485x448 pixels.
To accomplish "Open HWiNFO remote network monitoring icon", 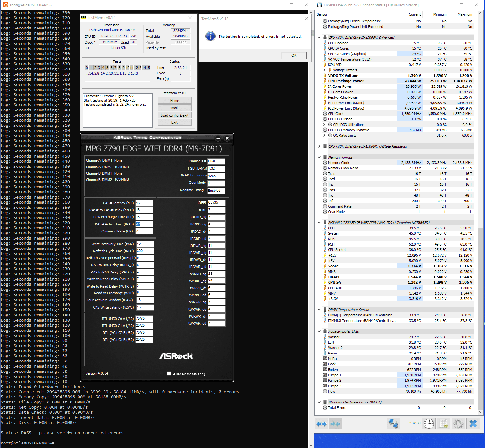I will click(x=393, y=424).
